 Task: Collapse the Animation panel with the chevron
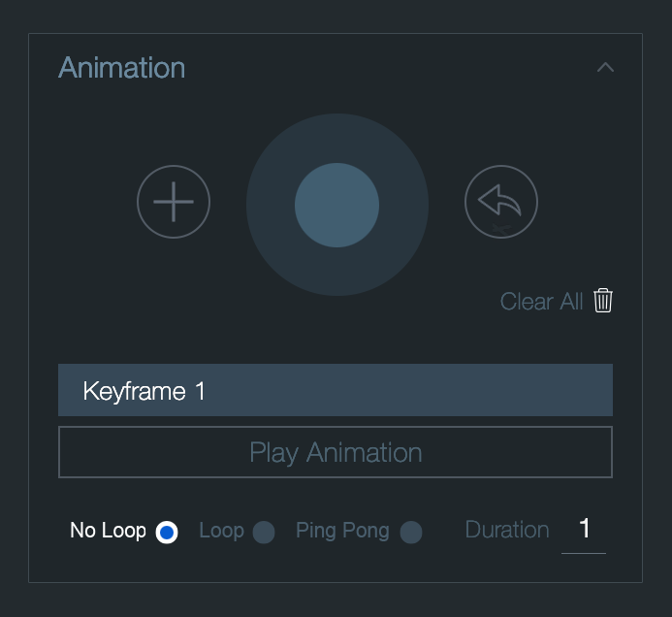[605, 67]
